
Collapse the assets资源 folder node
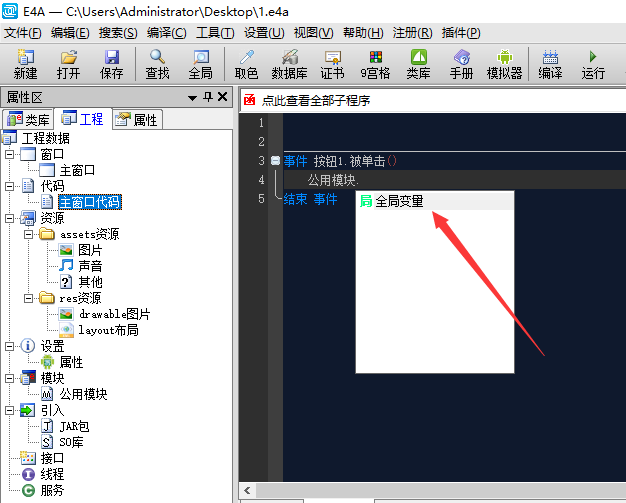pyautogui.click(x=29, y=234)
